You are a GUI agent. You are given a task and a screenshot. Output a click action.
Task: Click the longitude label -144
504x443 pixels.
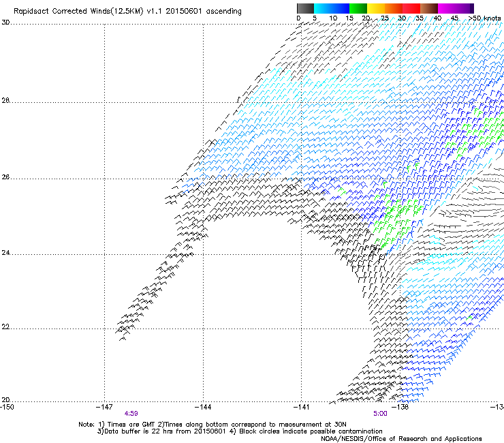(x=203, y=407)
